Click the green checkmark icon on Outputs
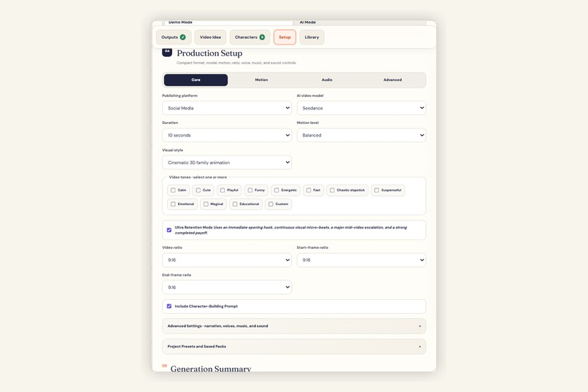Screen dimensions: 588x392 pyautogui.click(x=182, y=37)
